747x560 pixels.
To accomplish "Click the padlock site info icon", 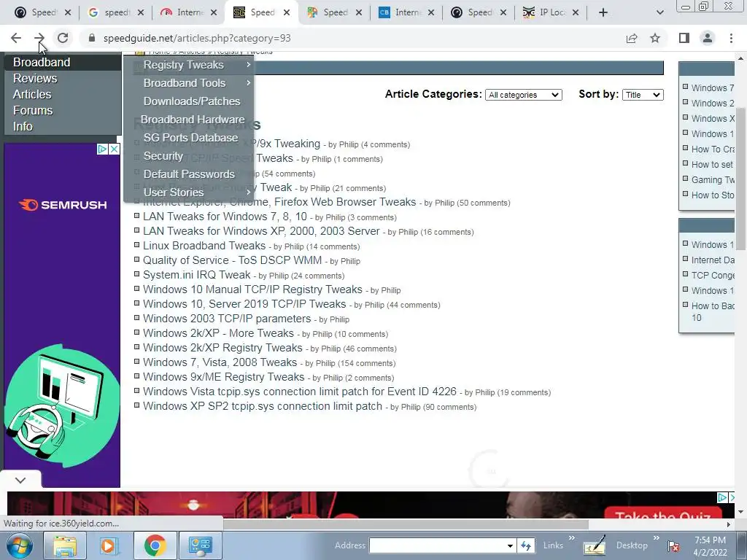I will pyautogui.click(x=92, y=38).
